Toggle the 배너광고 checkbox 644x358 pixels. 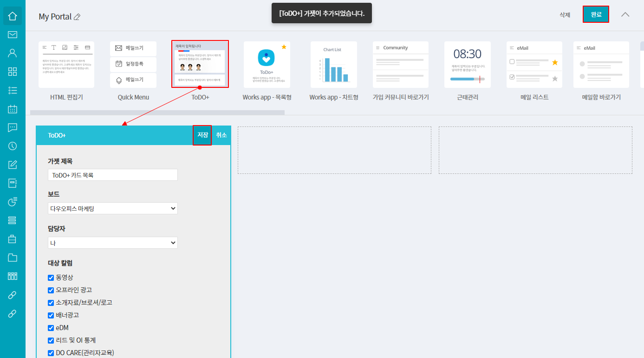51,315
